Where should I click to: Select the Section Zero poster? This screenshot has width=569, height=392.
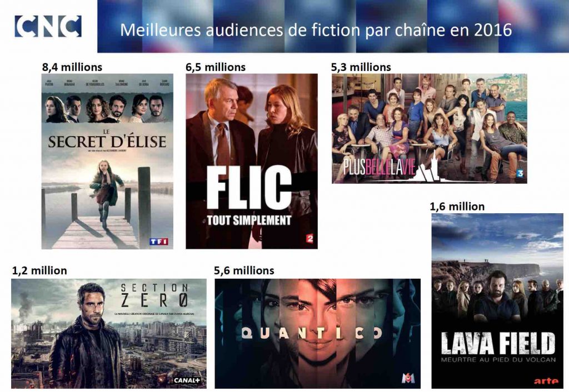point(109,334)
